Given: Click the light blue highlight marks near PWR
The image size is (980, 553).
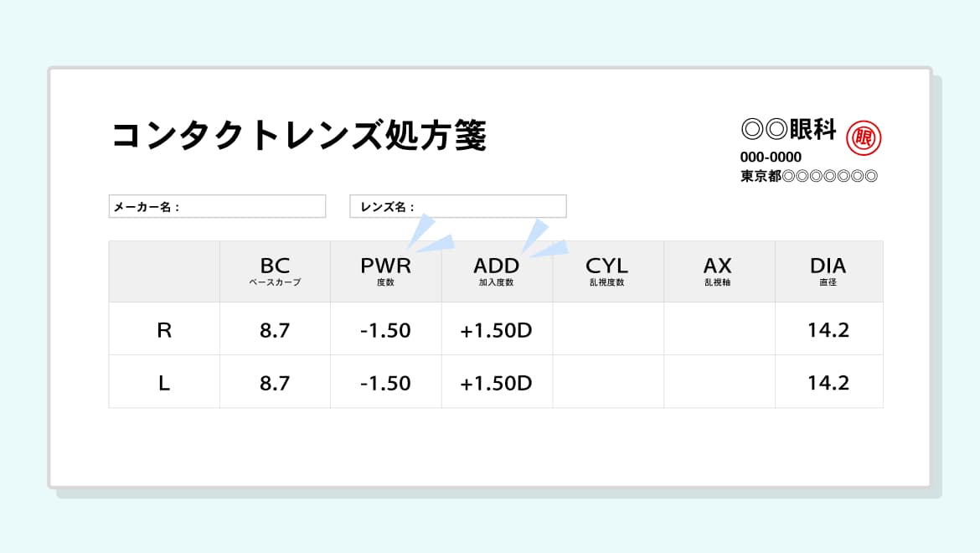Looking at the screenshot, I should click(429, 234).
